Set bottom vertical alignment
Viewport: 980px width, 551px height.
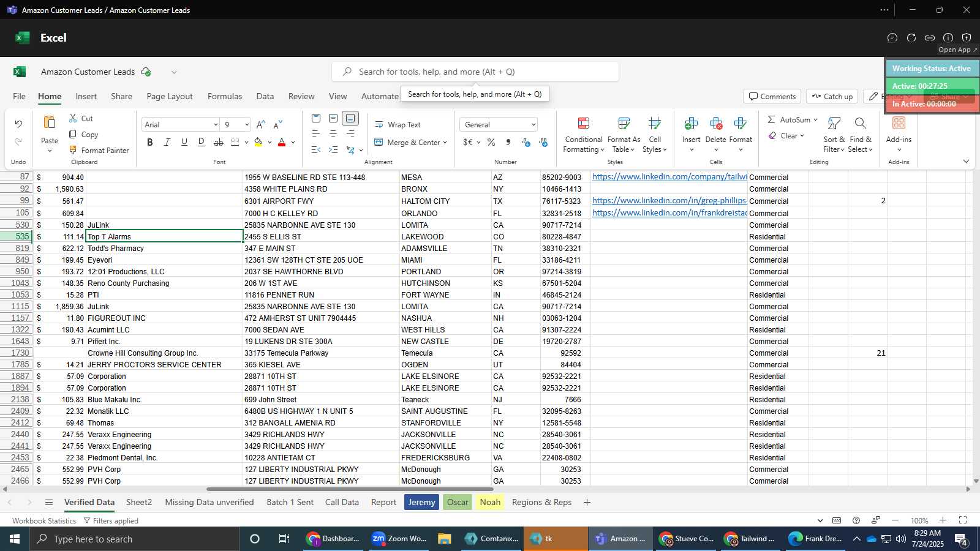[350, 118]
